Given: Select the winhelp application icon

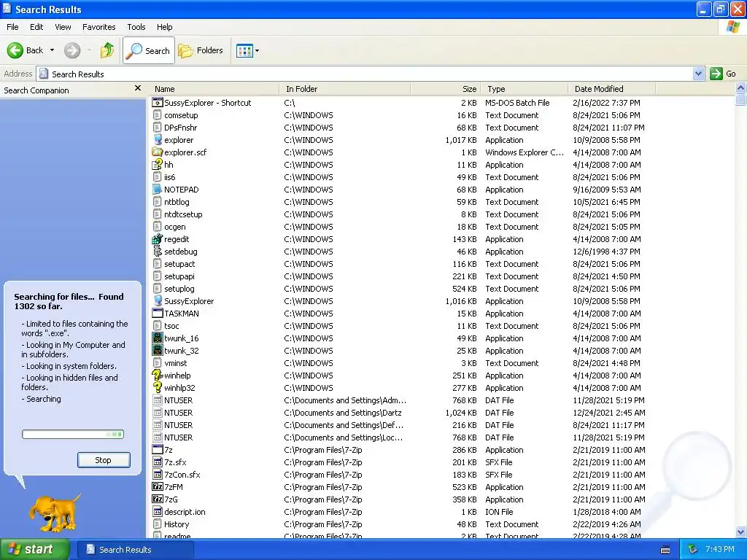Looking at the screenshot, I should click(x=158, y=375).
